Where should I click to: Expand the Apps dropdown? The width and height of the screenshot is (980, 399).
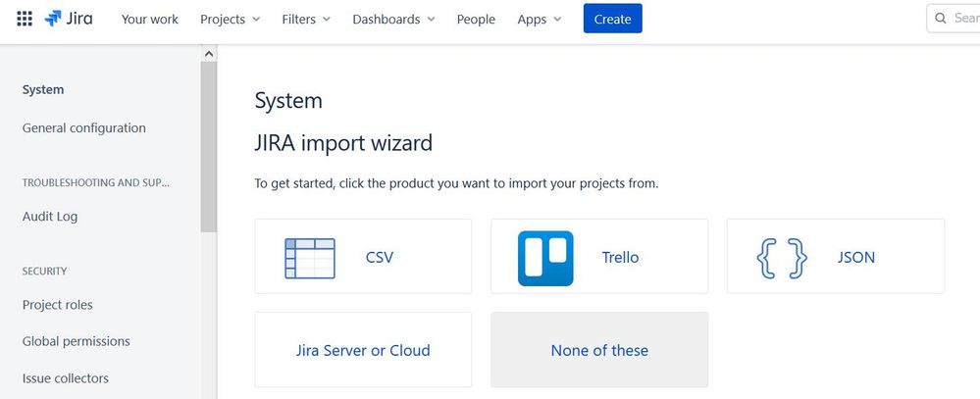click(540, 20)
